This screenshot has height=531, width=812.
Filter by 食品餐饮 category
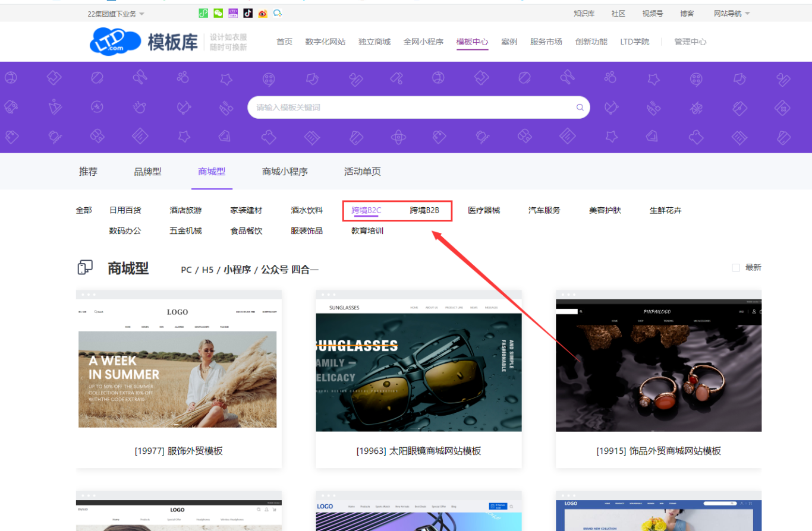click(x=247, y=230)
